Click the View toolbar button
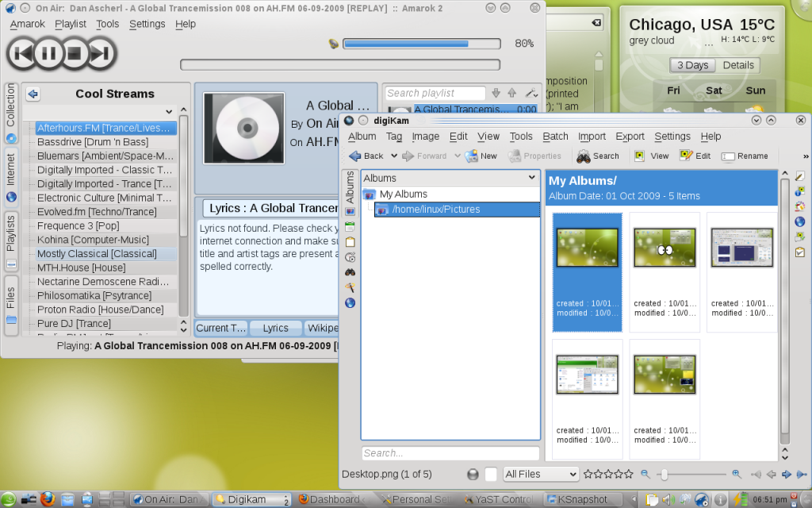 (652, 156)
